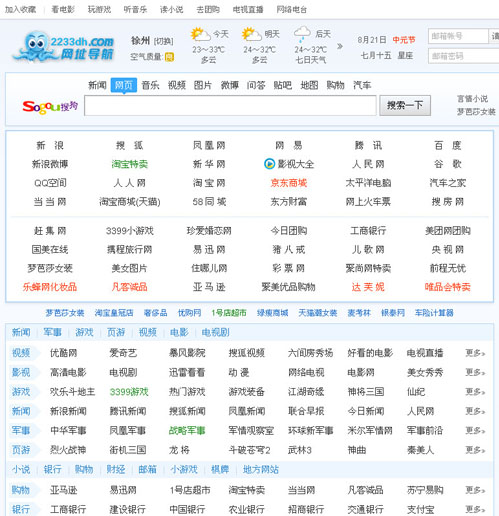Expand 更多 in the 新闻 row
The width and height of the screenshot is (499, 516).
[475, 411]
